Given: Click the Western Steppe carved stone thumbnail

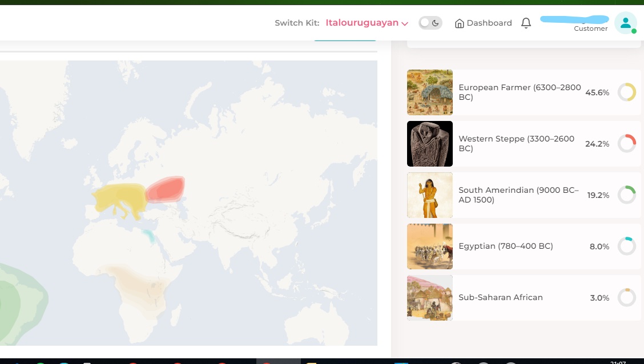Looking at the screenshot, I should (429, 144).
